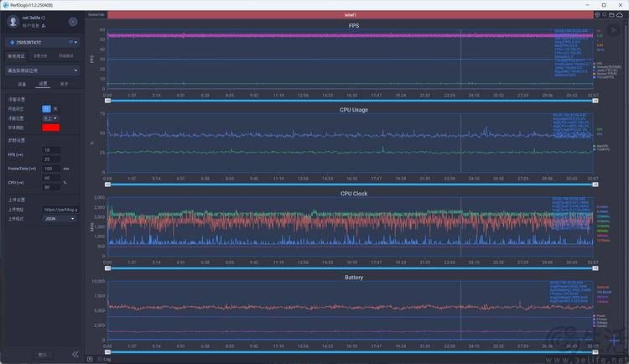Click the Battery chart title

point(354,278)
